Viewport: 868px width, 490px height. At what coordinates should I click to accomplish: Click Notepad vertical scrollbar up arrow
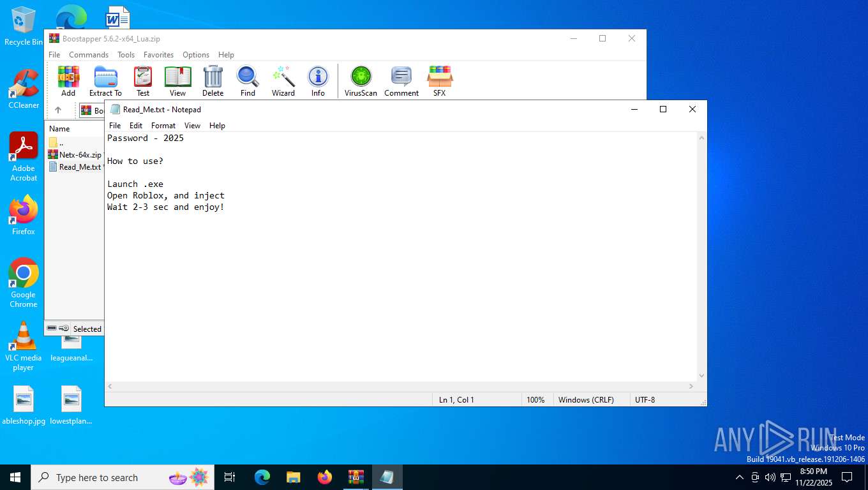point(702,138)
